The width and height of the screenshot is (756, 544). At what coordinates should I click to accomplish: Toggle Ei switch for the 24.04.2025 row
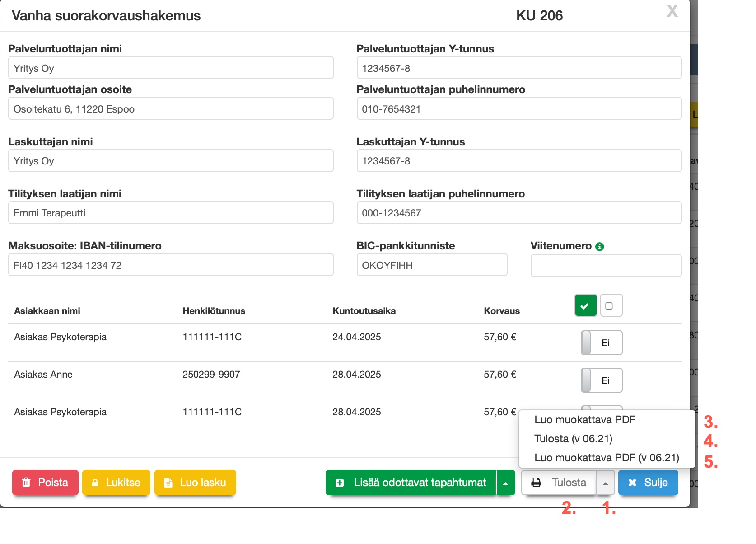[x=601, y=342]
